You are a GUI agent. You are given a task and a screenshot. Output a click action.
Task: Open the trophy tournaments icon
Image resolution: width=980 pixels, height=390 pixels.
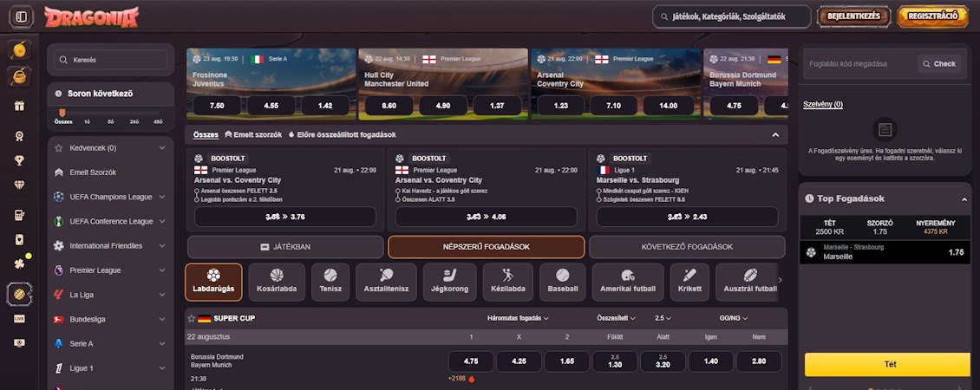coord(19,160)
